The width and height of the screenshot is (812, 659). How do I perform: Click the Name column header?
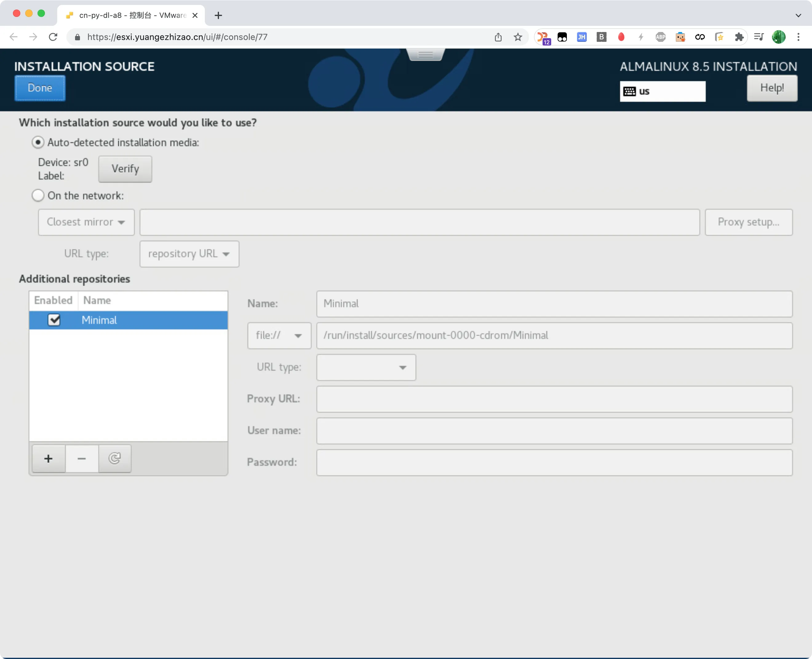pos(153,301)
